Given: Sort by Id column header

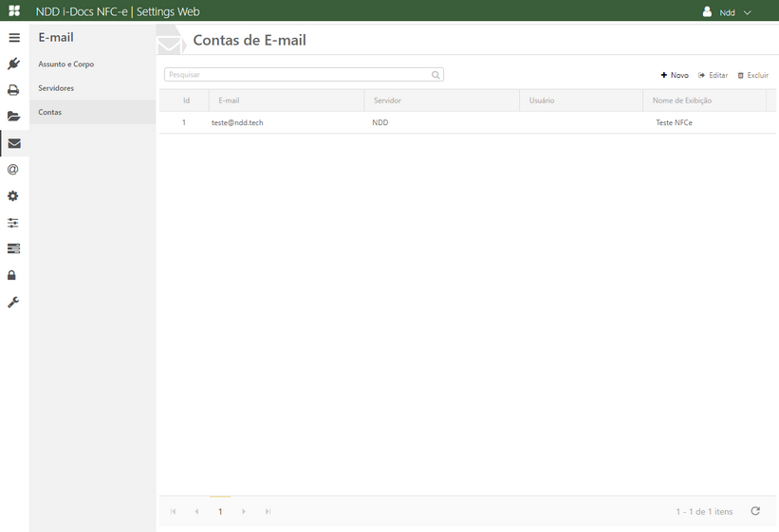Looking at the screenshot, I should (x=186, y=101).
